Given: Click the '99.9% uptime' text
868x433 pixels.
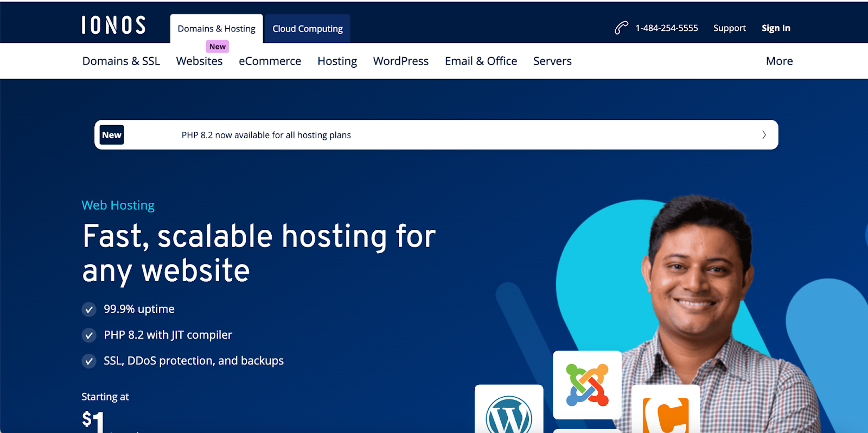Looking at the screenshot, I should point(139,309).
